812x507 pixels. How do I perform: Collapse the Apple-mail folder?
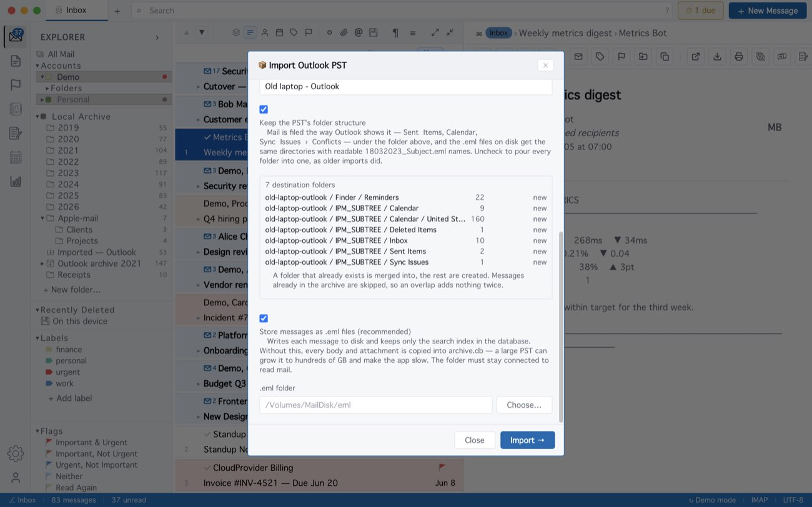[42, 218]
